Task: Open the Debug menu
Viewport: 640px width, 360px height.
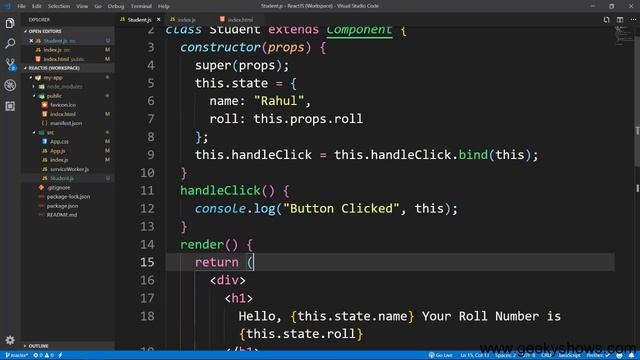Action: (x=116, y=6)
